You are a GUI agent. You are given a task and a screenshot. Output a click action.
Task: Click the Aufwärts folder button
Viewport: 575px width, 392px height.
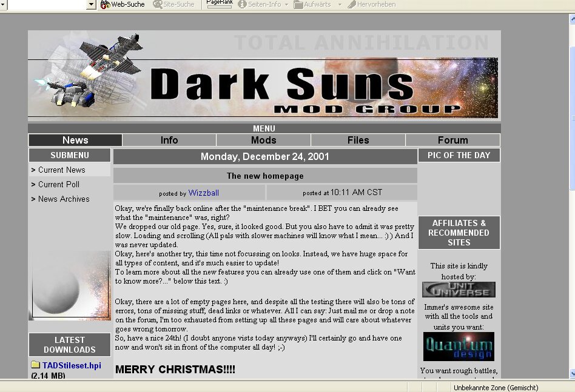(x=312, y=4)
